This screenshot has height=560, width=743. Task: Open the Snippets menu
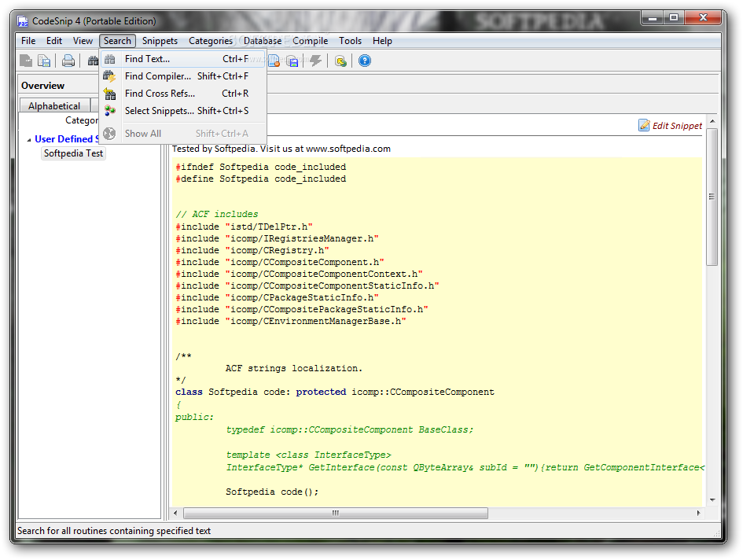160,41
